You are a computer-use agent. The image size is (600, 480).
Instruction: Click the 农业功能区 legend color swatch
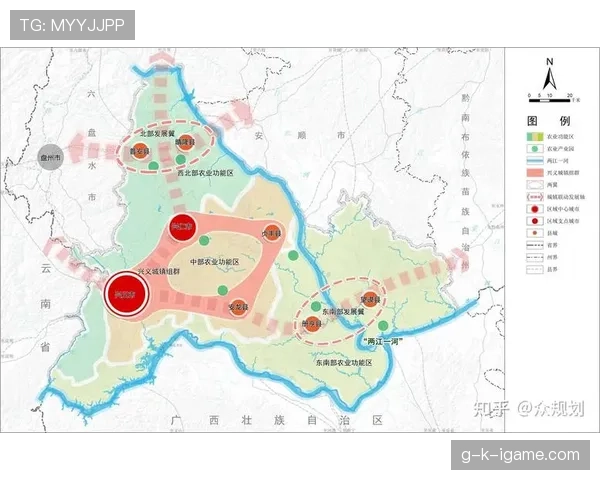[x=534, y=135]
